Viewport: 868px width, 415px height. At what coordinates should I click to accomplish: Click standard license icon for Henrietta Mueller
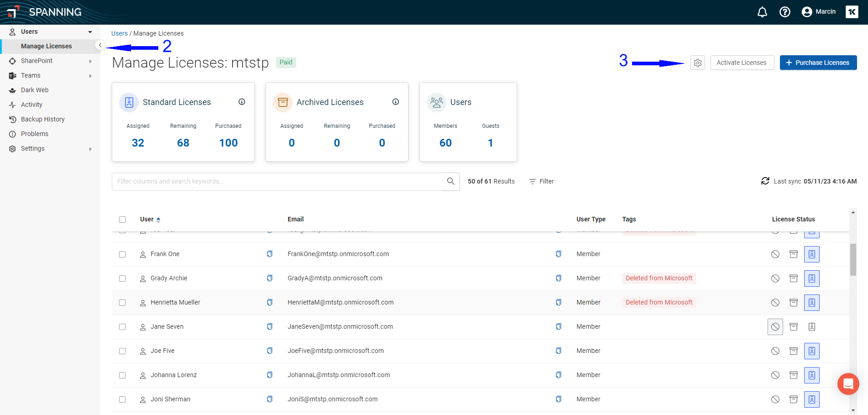(x=812, y=303)
